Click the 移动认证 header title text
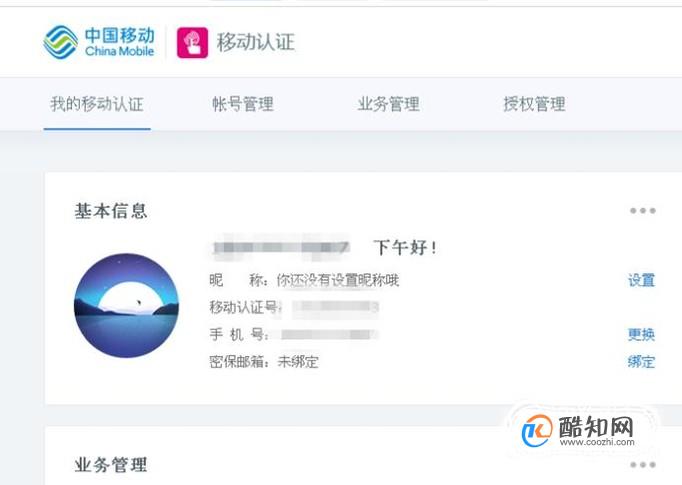Screen dimensions: 682x485 256,43
